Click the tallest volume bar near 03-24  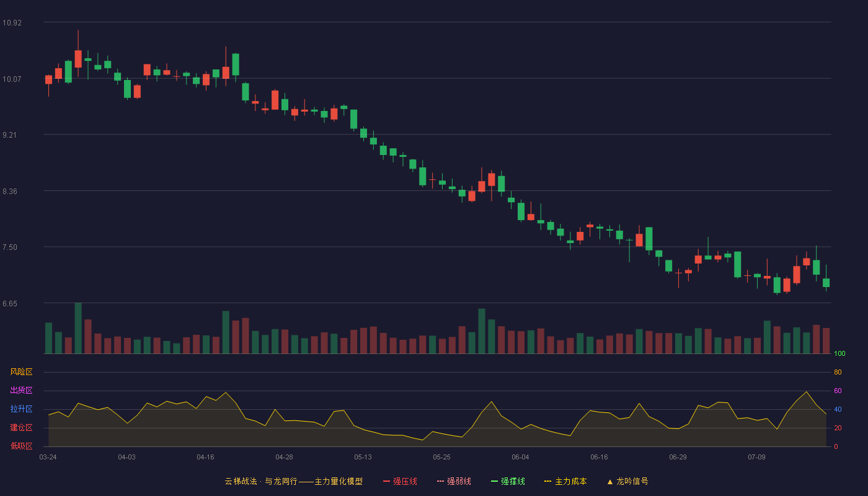coord(78,328)
